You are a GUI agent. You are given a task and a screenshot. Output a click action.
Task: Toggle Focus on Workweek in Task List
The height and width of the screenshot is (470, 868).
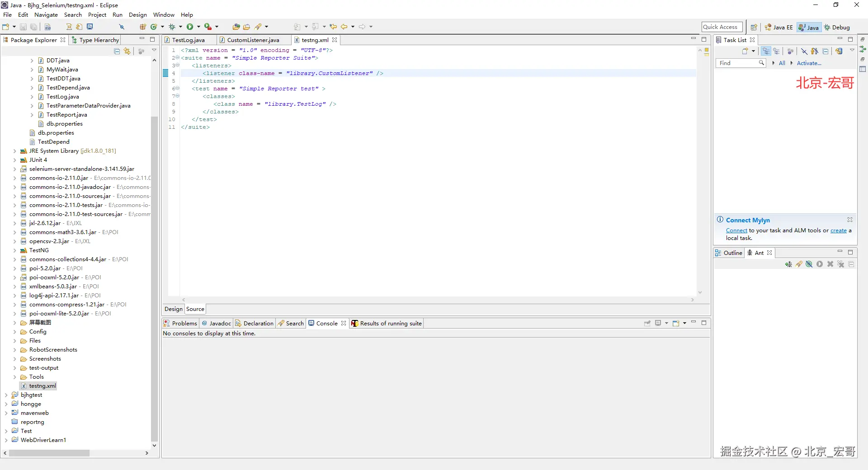point(790,51)
